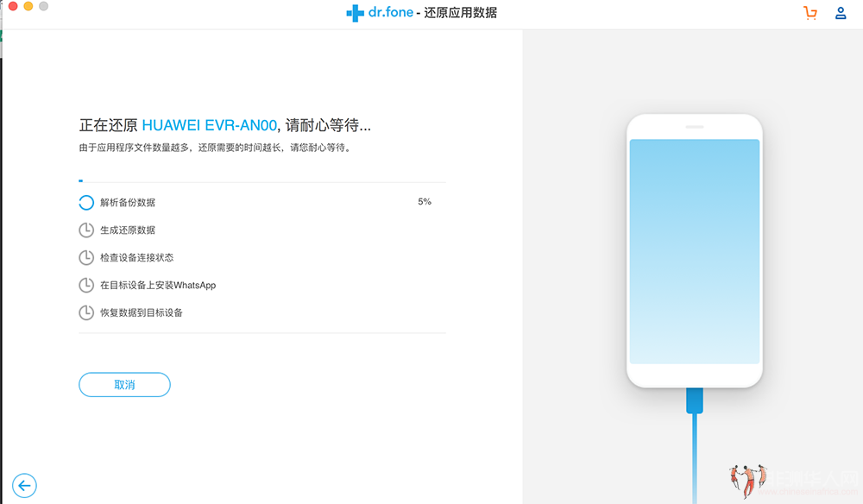Click the 取消 cancel button
The image size is (863, 504).
[x=124, y=385]
